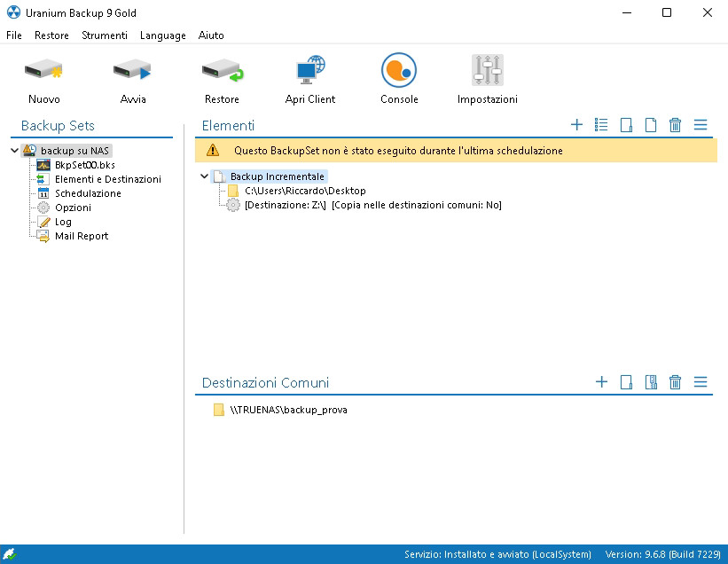The image size is (728, 564).
Task: Click the folder icon in Destinazioni Comuni header
Action: click(x=626, y=382)
